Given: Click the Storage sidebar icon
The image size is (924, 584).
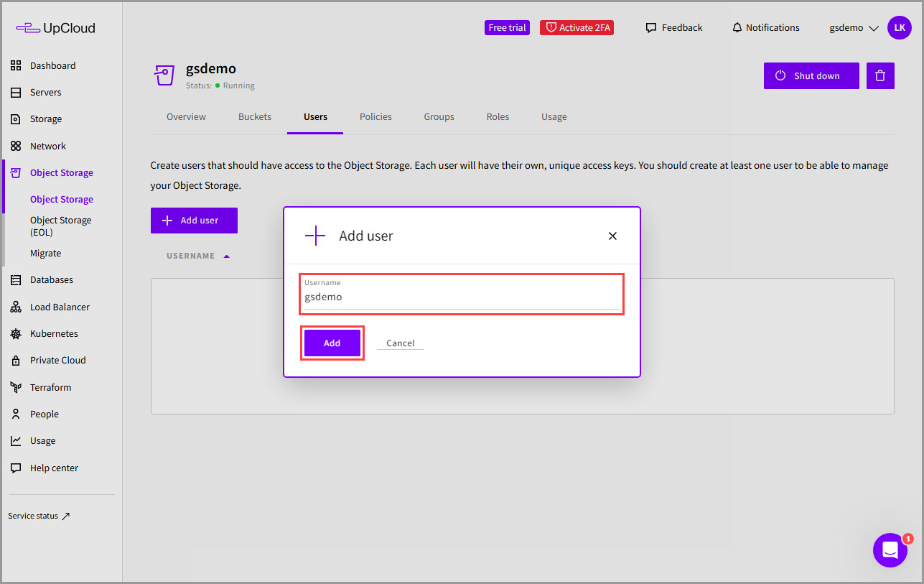Looking at the screenshot, I should (16, 119).
